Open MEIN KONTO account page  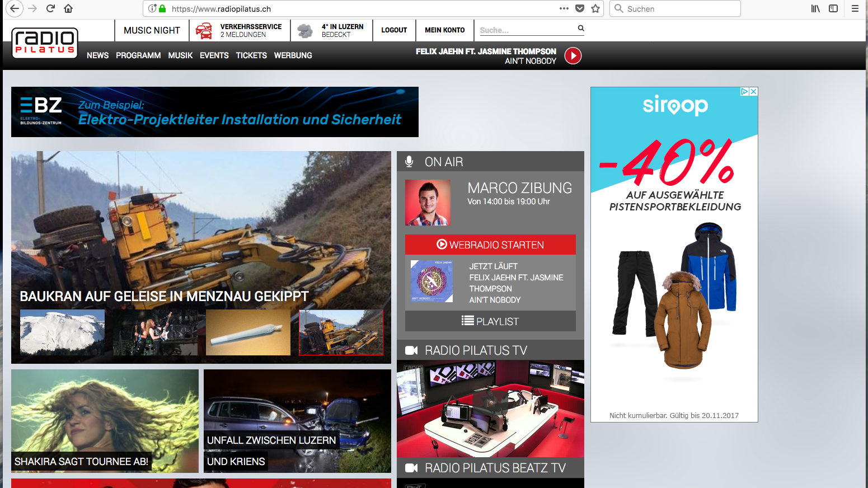click(445, 30)
